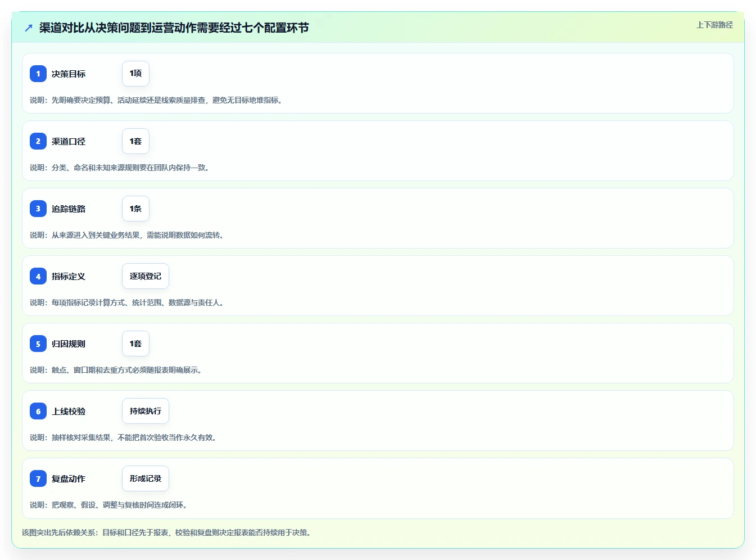
Task: Click the description starting 抽样核对采集结果
Action: pyautogui.click(x=125, y=437)
